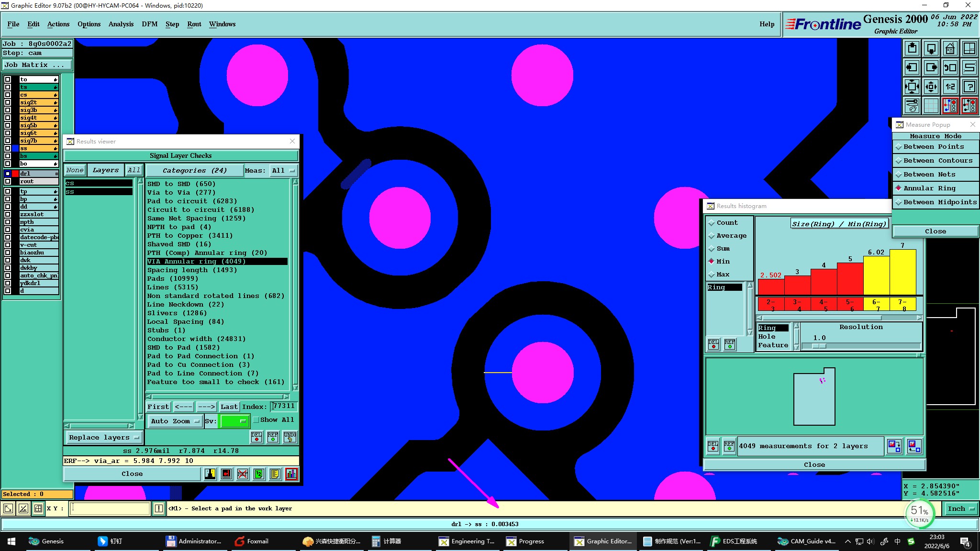Enable the Show All checkbox
This screenshot has width=980, height=551.
point(256,420)
